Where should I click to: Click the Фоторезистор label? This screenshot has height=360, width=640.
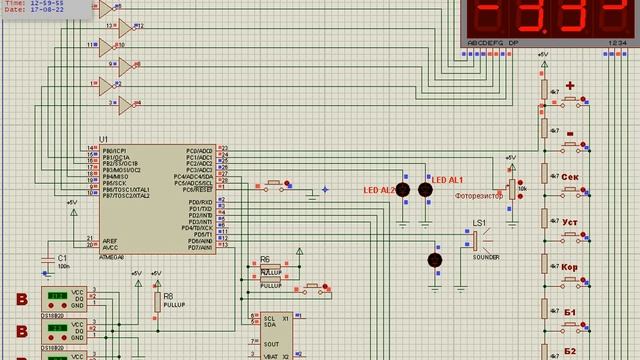(479, 196)
